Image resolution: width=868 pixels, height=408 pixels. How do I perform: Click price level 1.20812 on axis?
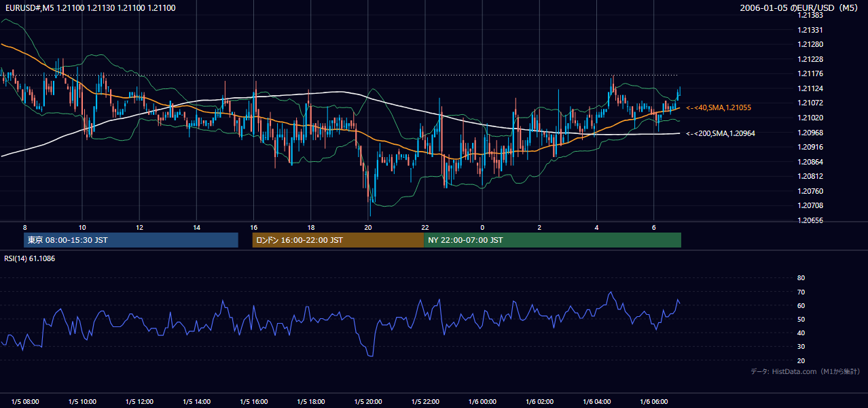[810, 176]
